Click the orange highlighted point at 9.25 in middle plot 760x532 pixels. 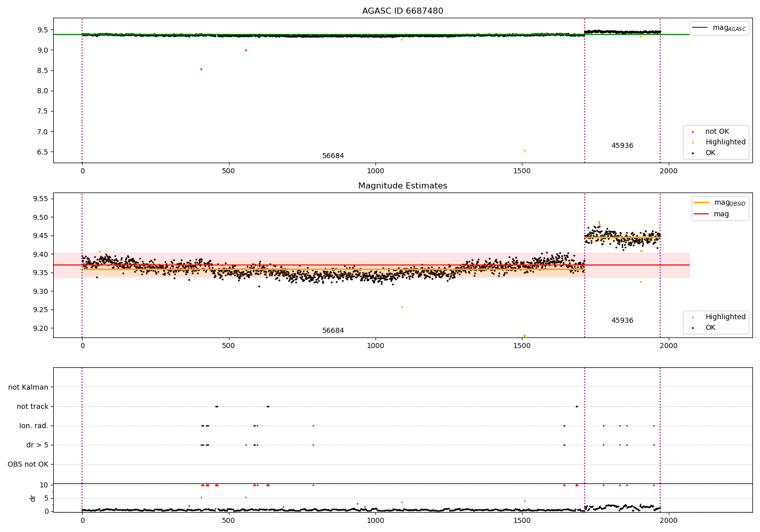click(x=402, y=307)
